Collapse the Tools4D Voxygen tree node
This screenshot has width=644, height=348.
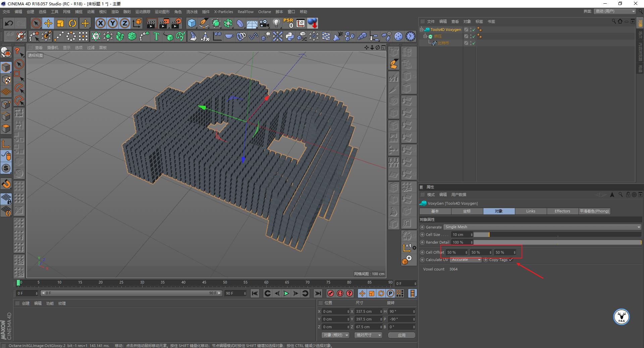pos(422,30)
